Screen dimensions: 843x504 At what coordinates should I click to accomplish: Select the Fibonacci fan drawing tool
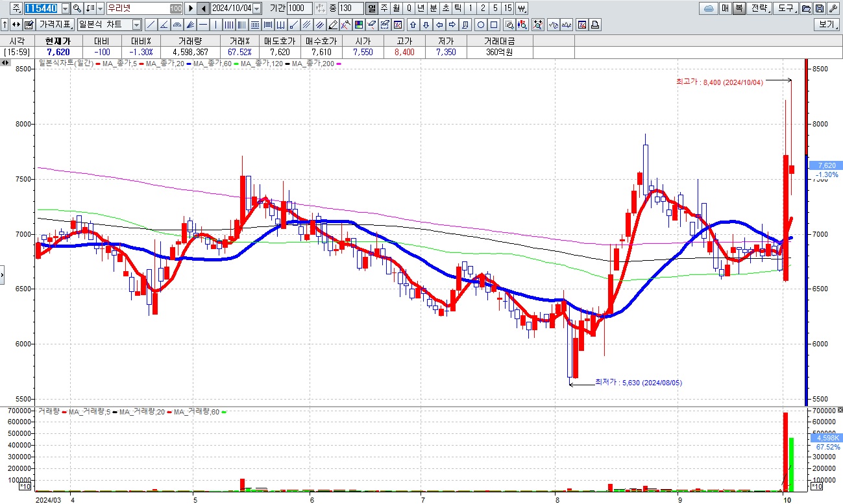coord(190,25)
